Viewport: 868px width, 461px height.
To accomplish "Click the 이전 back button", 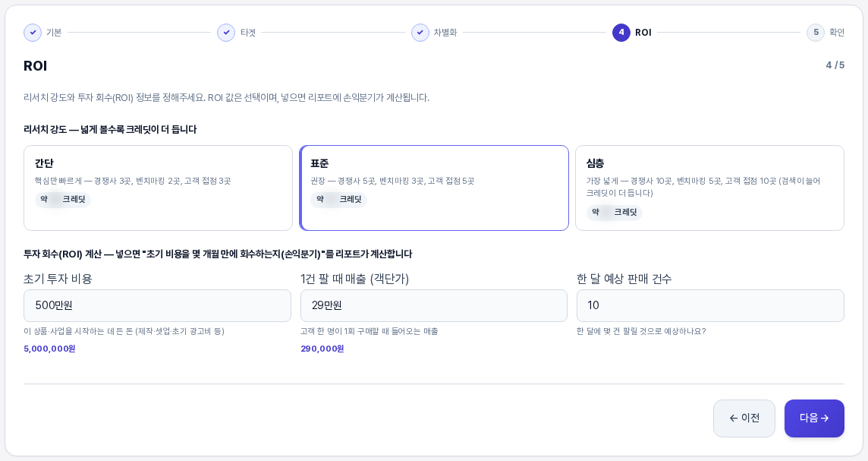I will (744, 418).
